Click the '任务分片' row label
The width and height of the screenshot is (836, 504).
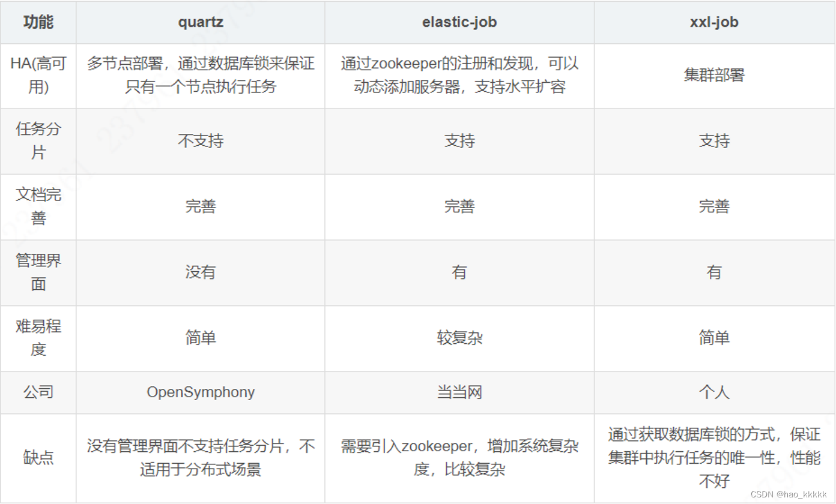pos(38,141)
